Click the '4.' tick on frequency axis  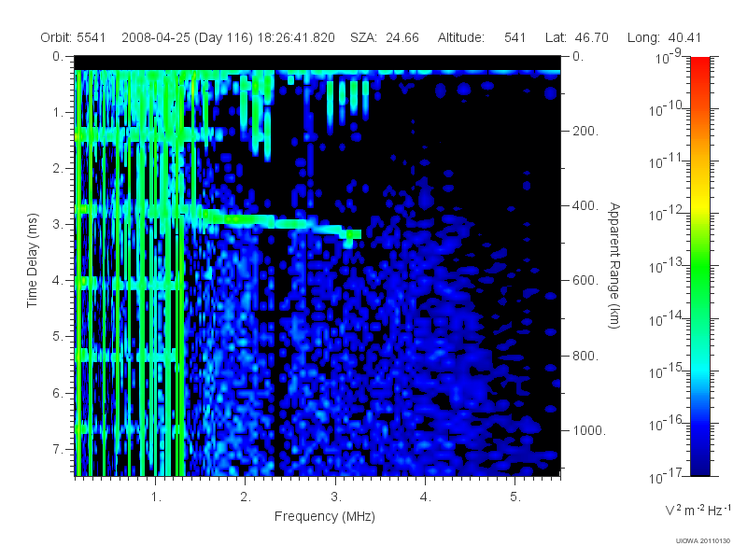(x=426, y=497)
